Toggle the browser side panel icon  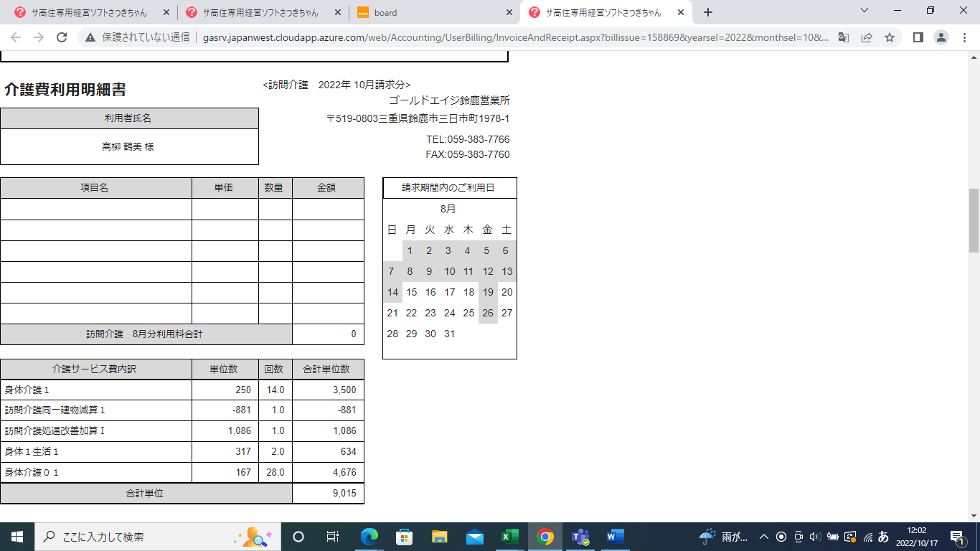click(918, 37)
